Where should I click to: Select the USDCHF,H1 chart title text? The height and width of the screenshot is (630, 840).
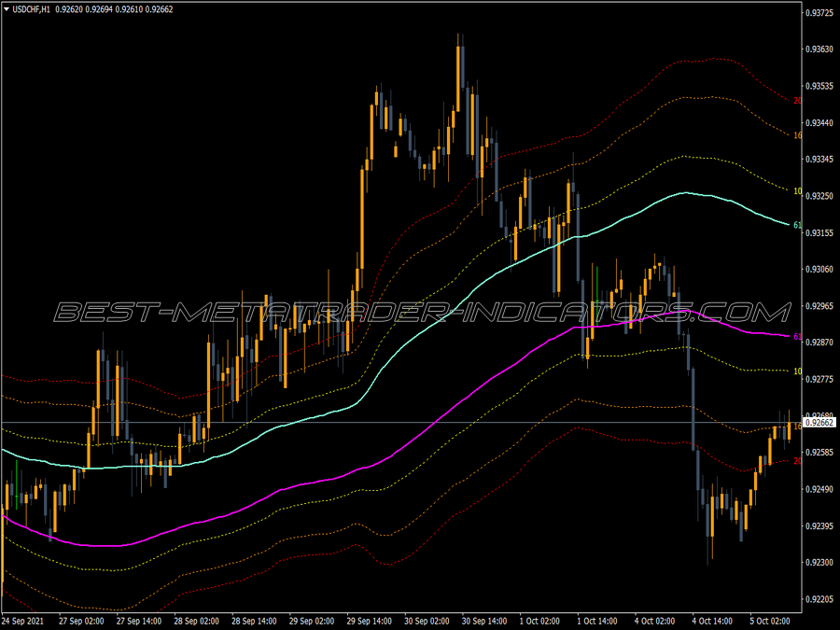tap(31, 9)
